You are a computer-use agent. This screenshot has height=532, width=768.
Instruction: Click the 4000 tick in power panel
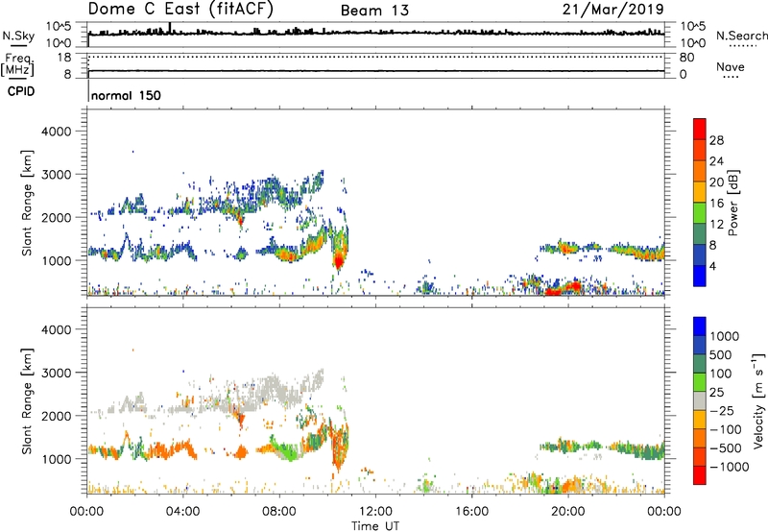point(57,132)
